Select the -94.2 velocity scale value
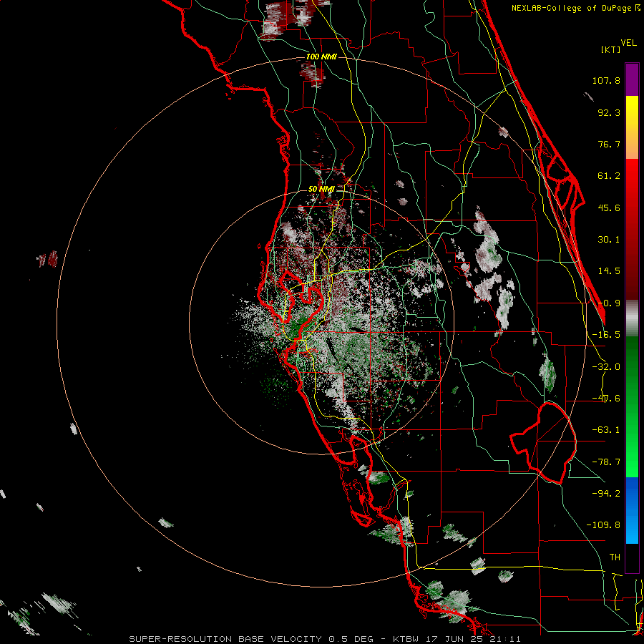 click(606, 493)
